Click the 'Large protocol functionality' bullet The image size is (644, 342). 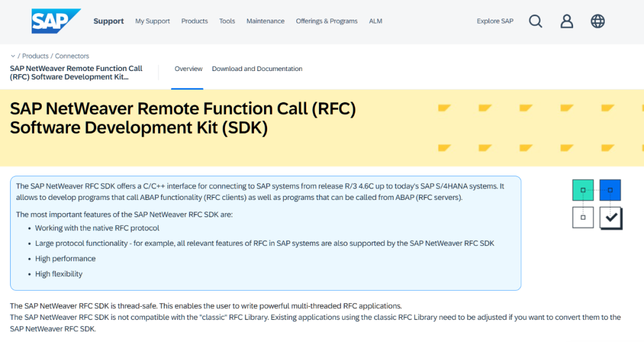click(x=265, y=244)
